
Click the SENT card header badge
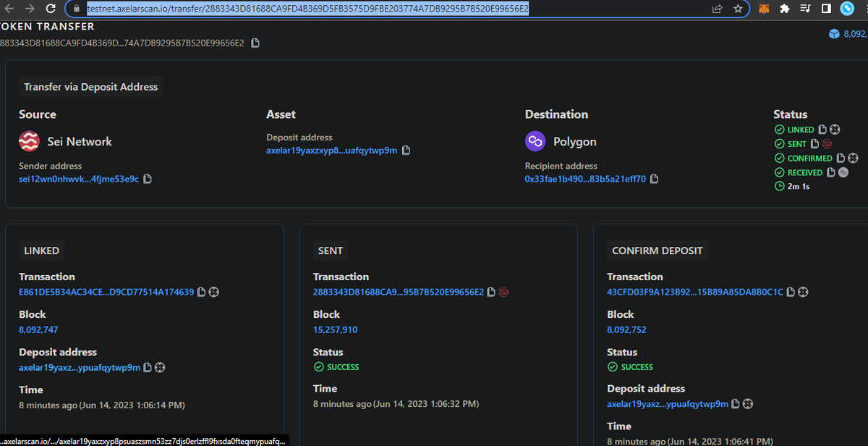coord(331,251)
